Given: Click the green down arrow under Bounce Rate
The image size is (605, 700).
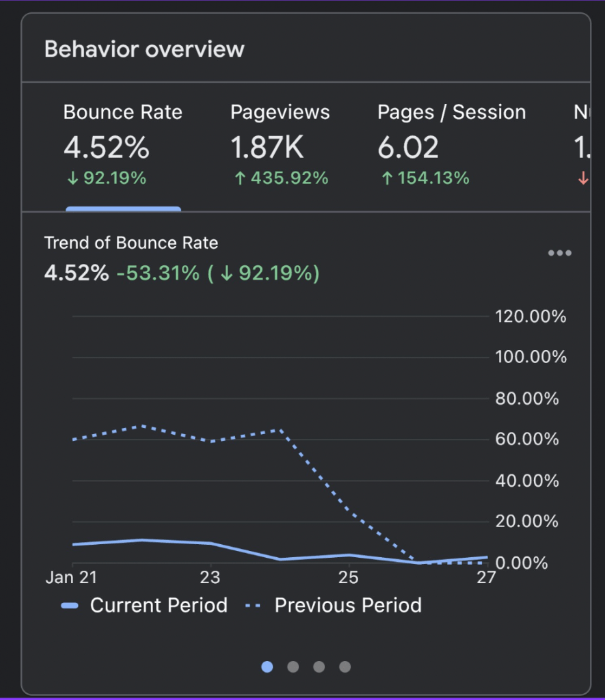Looking at the screenshot, I should coord(70,179).
